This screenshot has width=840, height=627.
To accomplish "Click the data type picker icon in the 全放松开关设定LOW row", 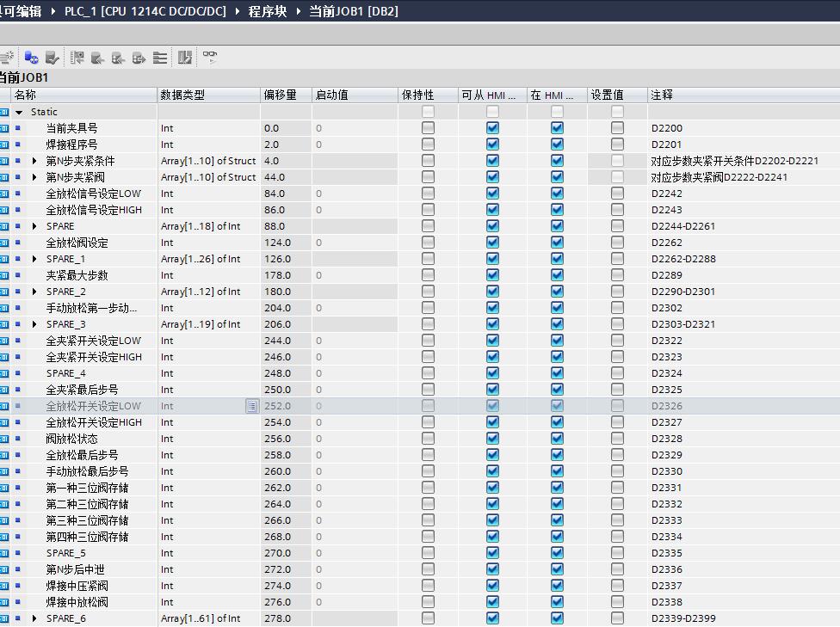I will [x=251, y=406].
